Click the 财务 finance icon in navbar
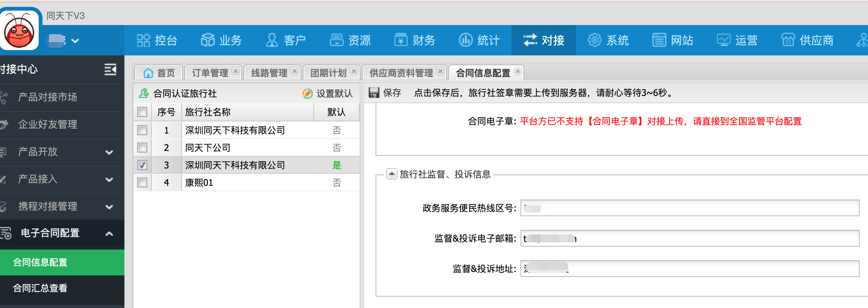 (401, 40)
